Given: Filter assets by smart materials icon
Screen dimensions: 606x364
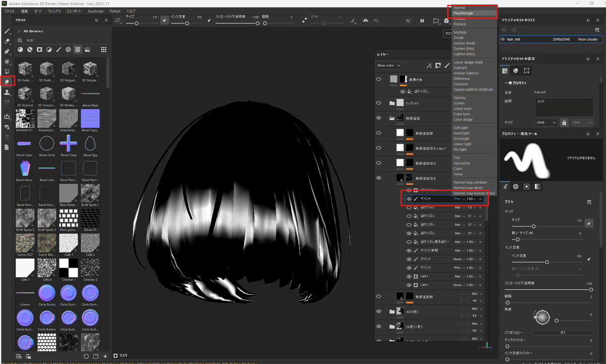Looking at the screenshot, I should (30, 49).
